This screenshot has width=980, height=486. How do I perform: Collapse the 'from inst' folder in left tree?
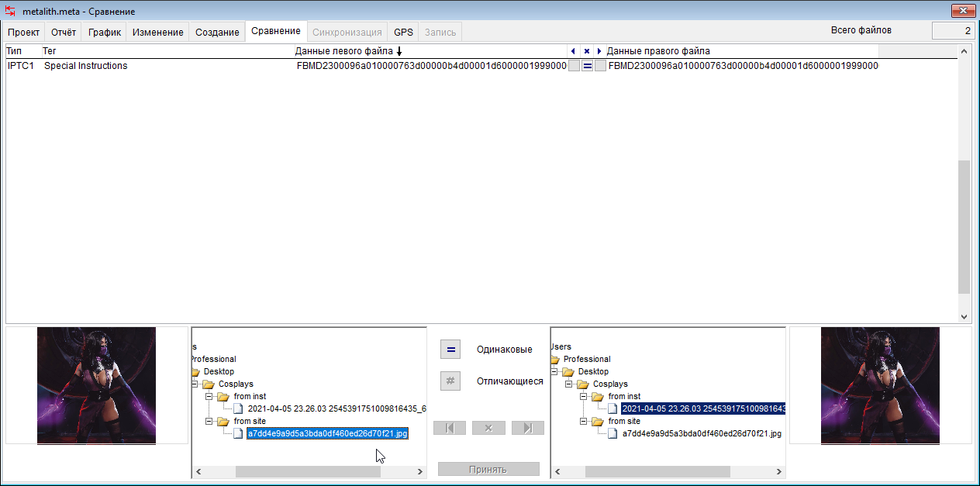(x=209, y=397)
